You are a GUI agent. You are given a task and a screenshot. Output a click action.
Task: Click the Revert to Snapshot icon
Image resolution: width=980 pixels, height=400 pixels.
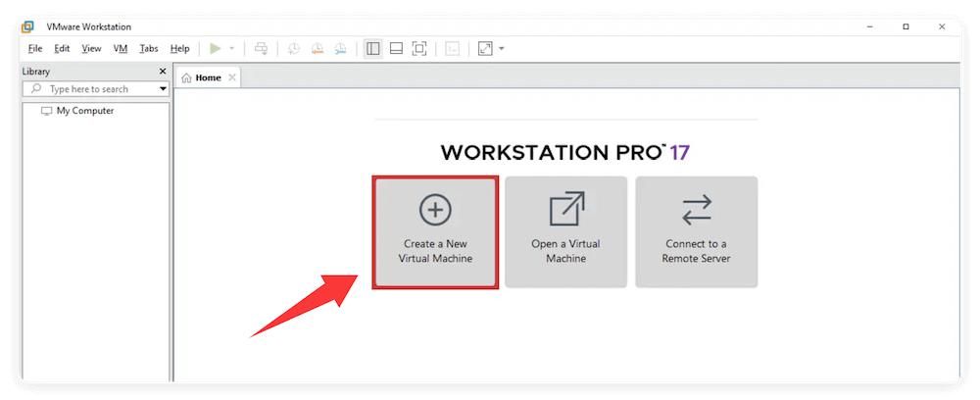coord(317,49)
